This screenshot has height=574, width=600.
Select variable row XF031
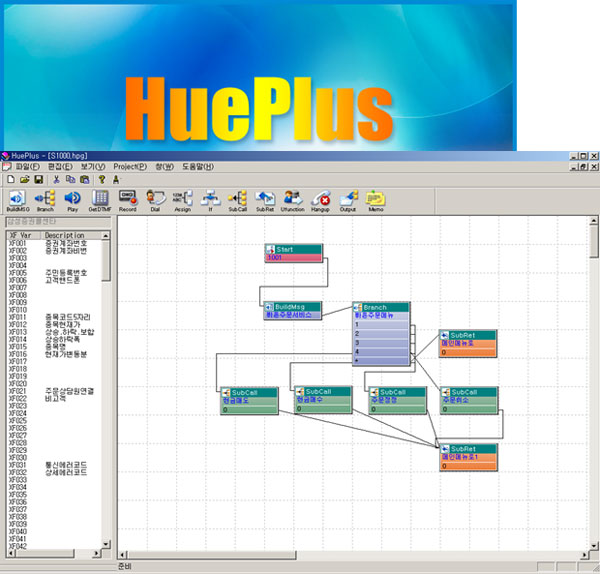coord(54,465)
